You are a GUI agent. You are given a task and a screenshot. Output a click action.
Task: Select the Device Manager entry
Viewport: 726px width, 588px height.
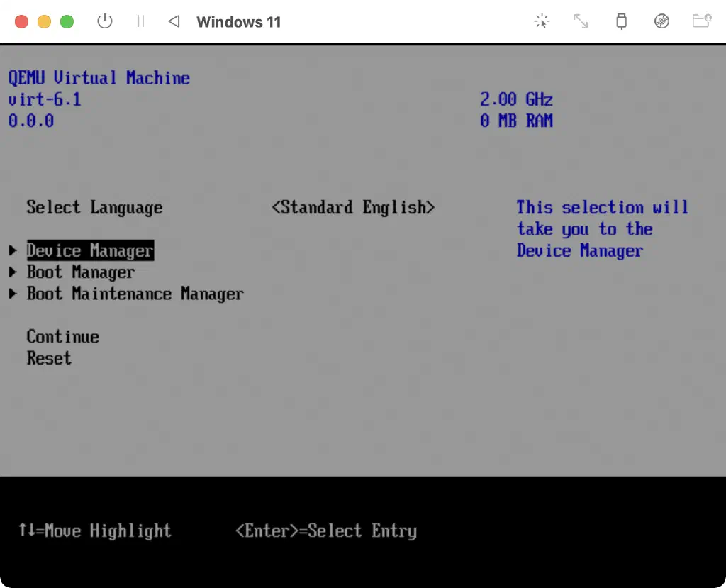click(x=90, y=251)
